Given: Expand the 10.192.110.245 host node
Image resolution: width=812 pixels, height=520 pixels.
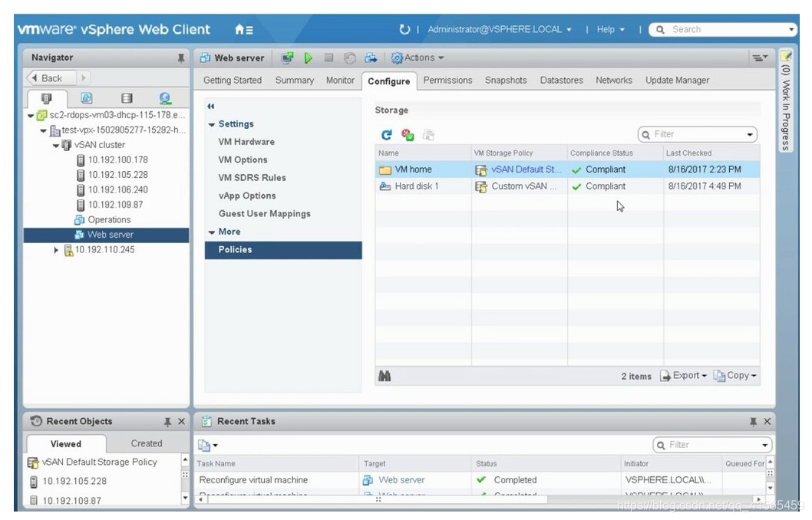Looking at the screenshot, I should [56, 250].
